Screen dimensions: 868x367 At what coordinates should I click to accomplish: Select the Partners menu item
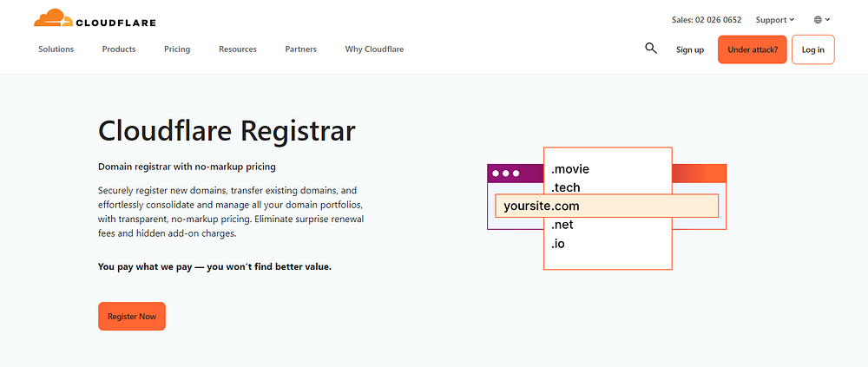coord(301,49)
